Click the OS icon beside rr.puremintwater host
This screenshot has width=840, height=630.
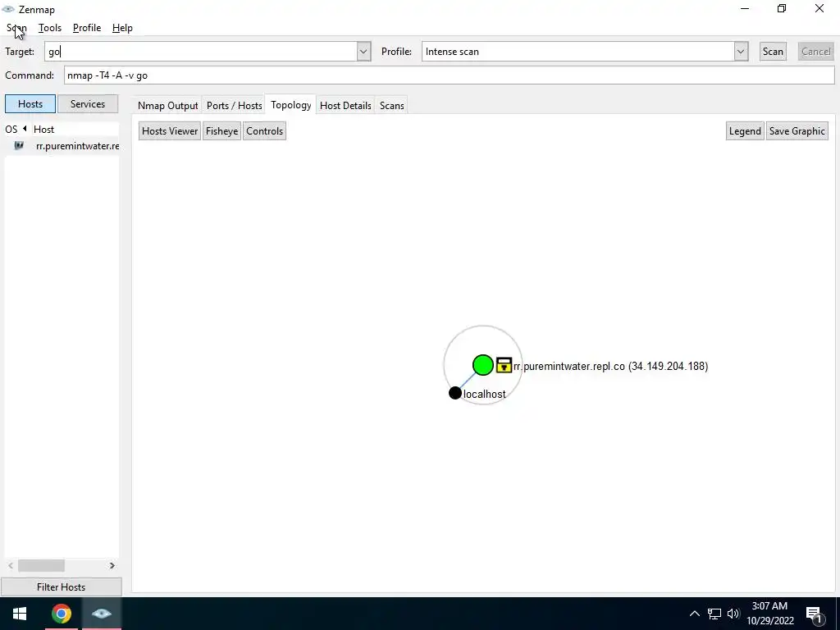pos(19,145)
